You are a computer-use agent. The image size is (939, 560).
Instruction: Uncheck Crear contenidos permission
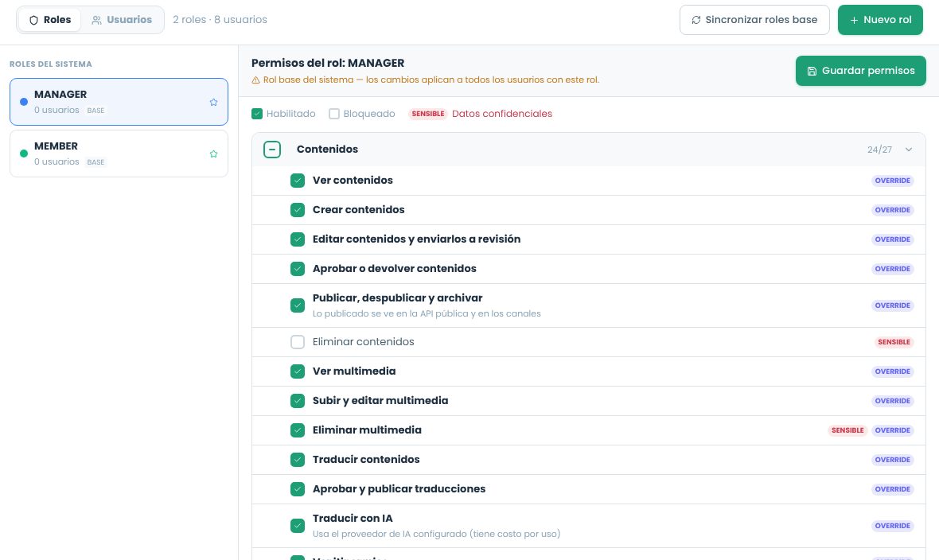[x=298, y=210]
